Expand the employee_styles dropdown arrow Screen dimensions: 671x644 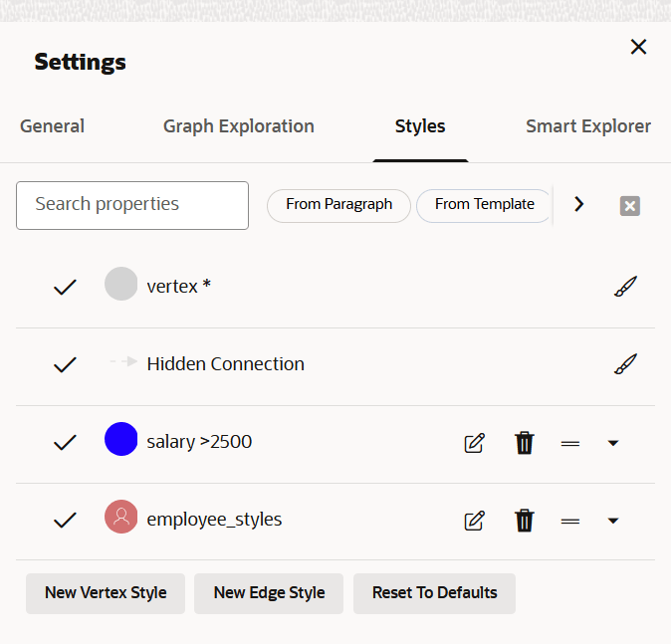point(613,520)
